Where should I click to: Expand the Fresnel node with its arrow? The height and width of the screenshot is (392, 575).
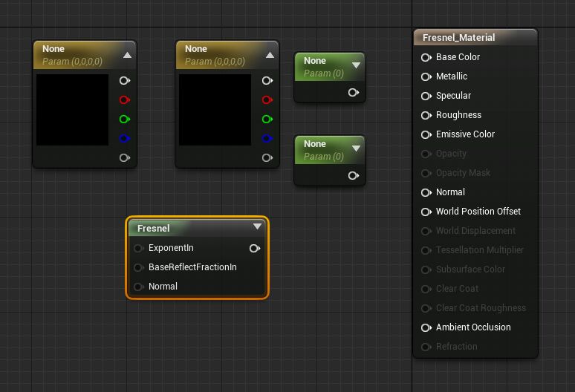pos(257,227)
